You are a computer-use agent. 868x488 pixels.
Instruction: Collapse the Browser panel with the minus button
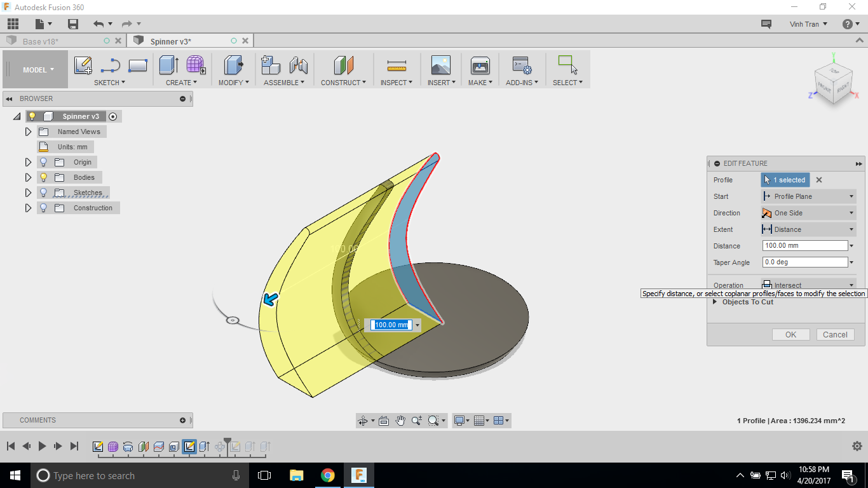183,98
